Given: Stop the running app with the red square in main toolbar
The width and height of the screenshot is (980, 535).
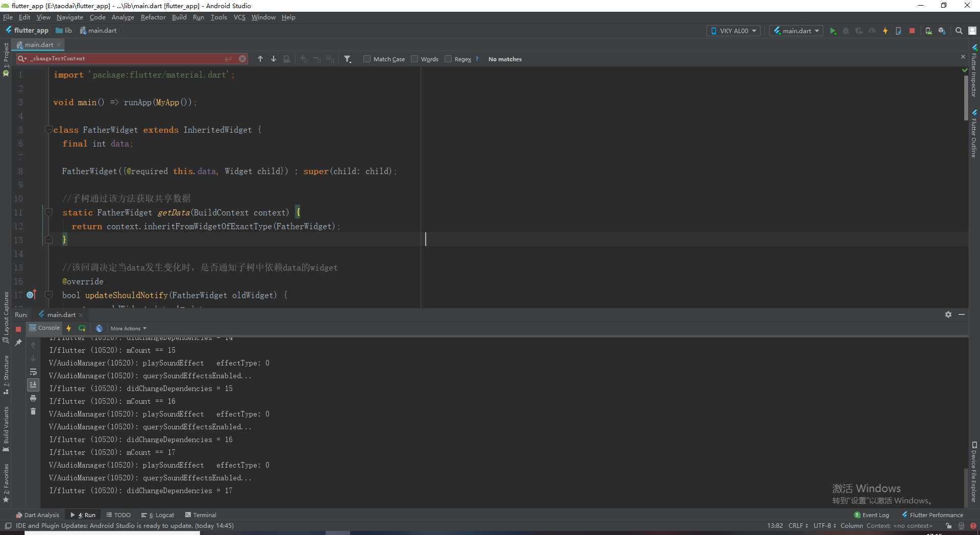Looking at the screenshot, I should pyautogui.click(x=912, y=31).
